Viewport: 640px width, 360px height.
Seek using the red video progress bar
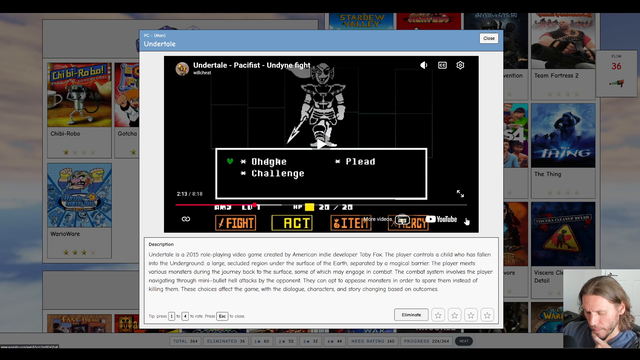coord(321,205)
